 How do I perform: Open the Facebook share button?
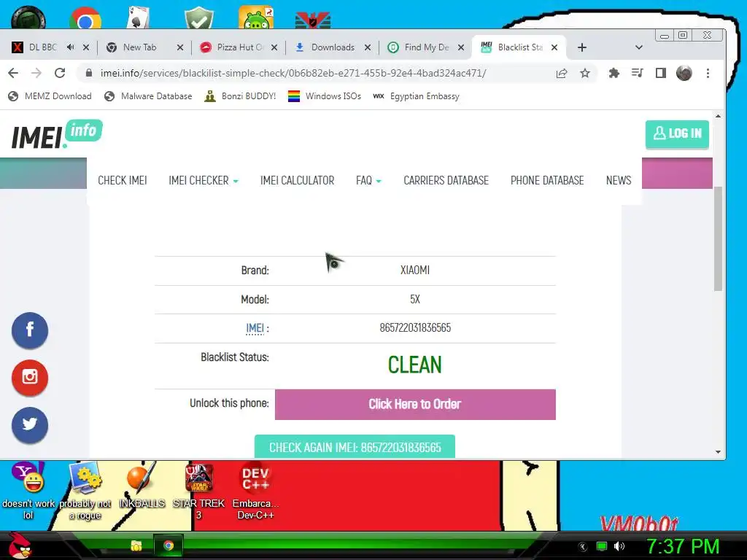pos(29,330)
